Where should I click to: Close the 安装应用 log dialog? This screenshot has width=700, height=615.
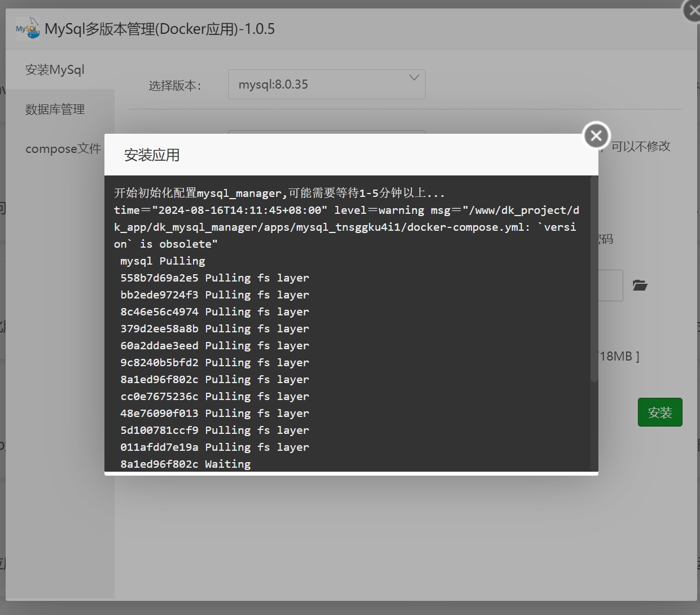(x=596, y=135)
